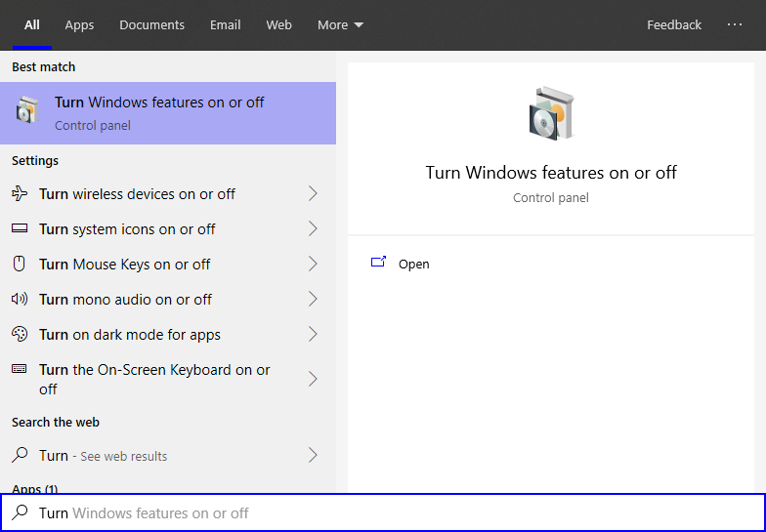This screenshot has height=532, width=766.
Task: Switch to the All tab
Action: point(31,25)
